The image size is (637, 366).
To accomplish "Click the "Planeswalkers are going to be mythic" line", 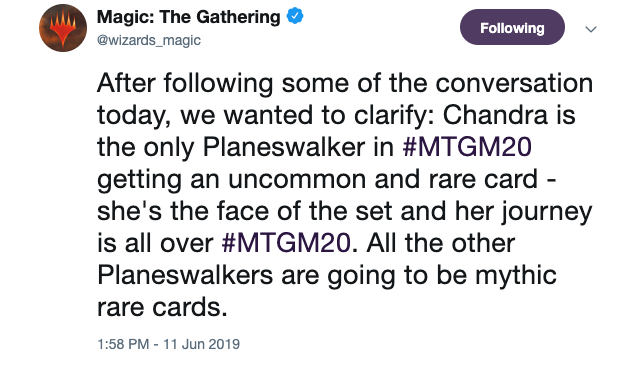I will pyautogui.click(x=327, y=275).
